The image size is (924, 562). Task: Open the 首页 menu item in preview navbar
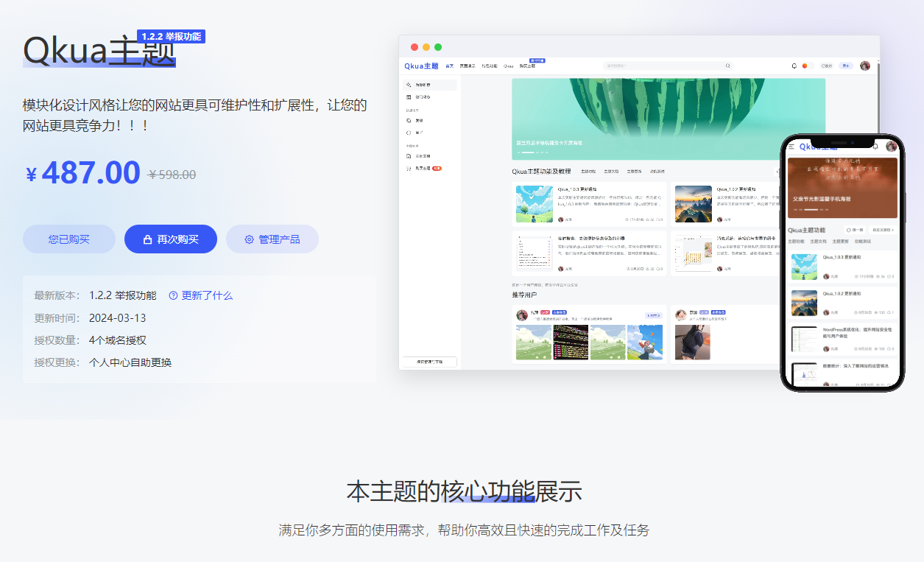(x=449, y=66)
